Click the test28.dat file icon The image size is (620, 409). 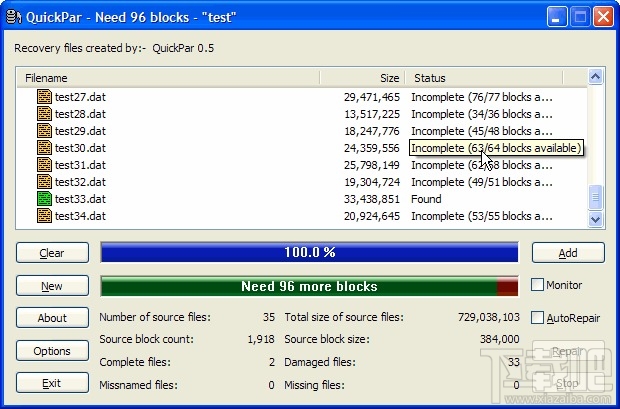click(x=44, y=114)
